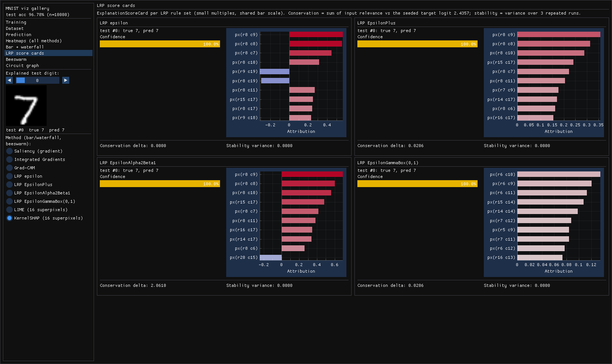Open the Beeswarm view
Screen dimensions: 612x364
(48, 59)
